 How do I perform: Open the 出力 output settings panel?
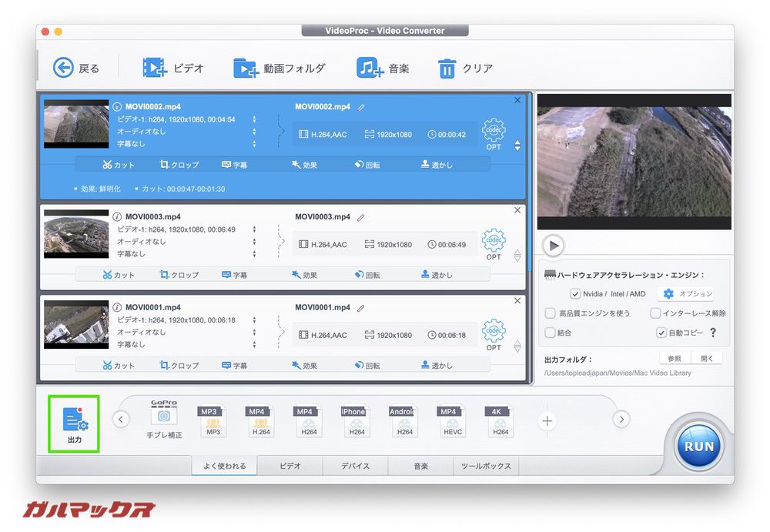click(x=73, y=422)
